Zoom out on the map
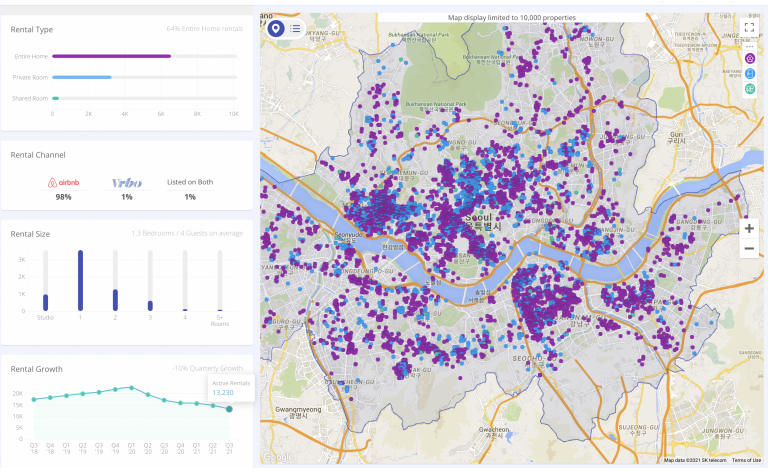 pos(749,248)
